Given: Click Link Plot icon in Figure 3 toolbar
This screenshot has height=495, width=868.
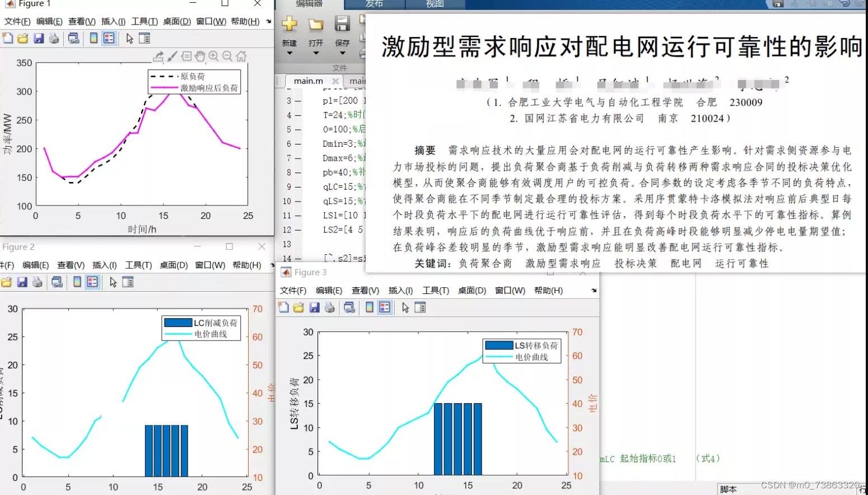Looking at the screenshot, I should tap(349, 307).
